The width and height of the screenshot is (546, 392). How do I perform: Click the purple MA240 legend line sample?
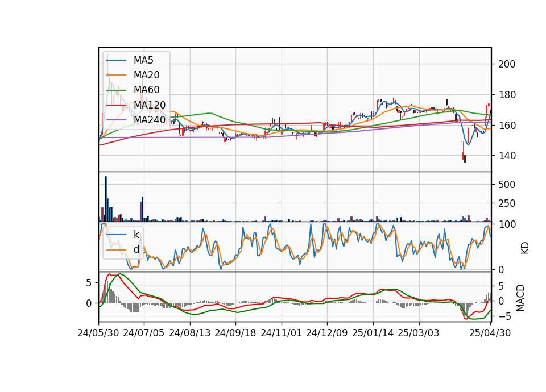pyautogui.click(x=116, y=120)
